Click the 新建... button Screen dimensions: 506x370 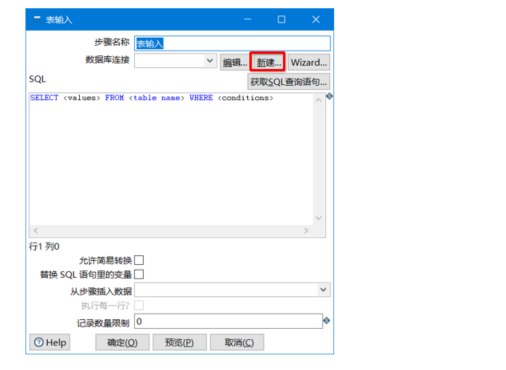point(268,62)
